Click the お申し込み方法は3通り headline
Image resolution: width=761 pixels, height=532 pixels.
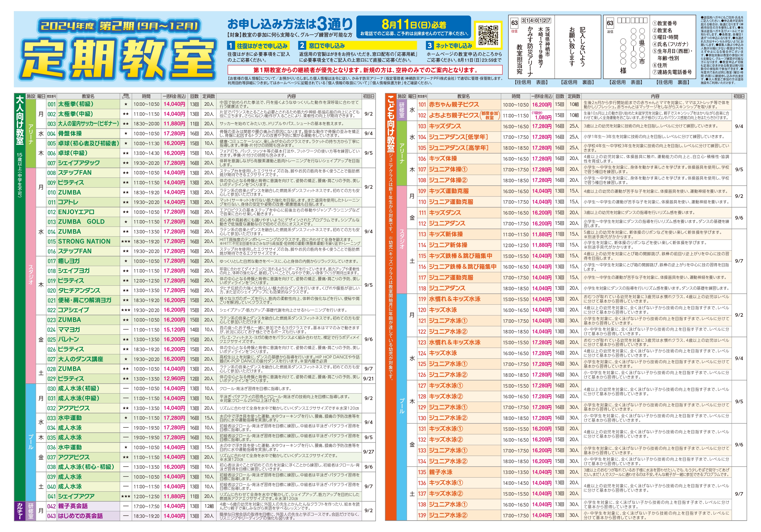point(290,24)
